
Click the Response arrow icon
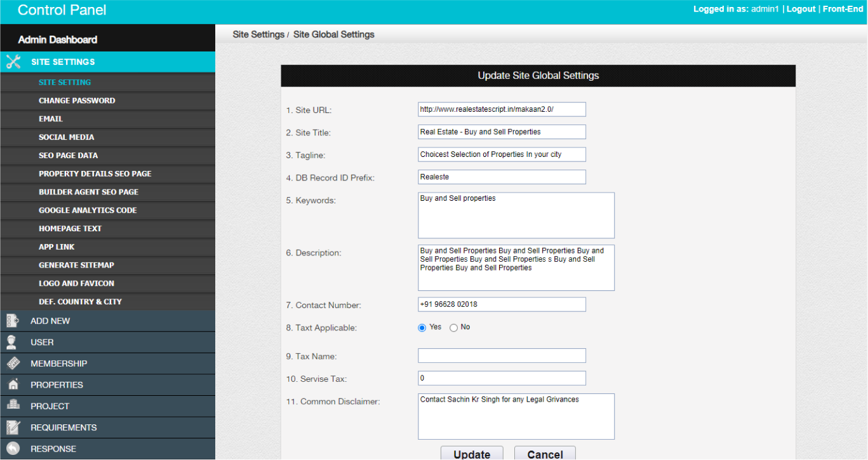(13, 449)
